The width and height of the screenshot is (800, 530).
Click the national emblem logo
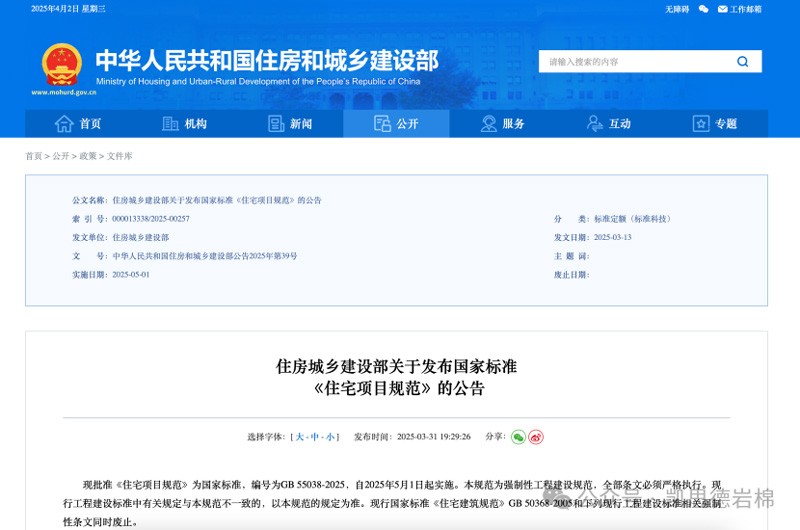point(62,65)
